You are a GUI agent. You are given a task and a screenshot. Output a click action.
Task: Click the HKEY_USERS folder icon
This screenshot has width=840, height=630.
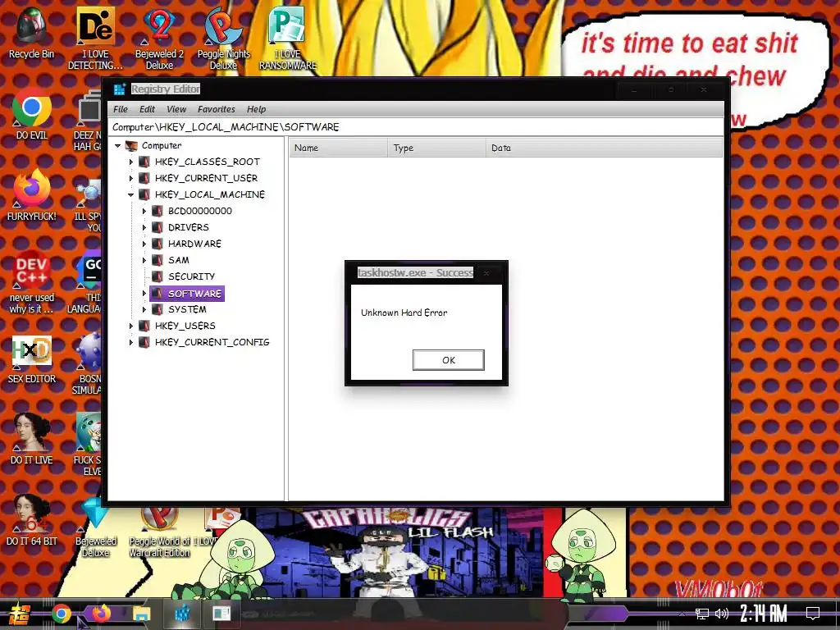(x=144, y=326)
